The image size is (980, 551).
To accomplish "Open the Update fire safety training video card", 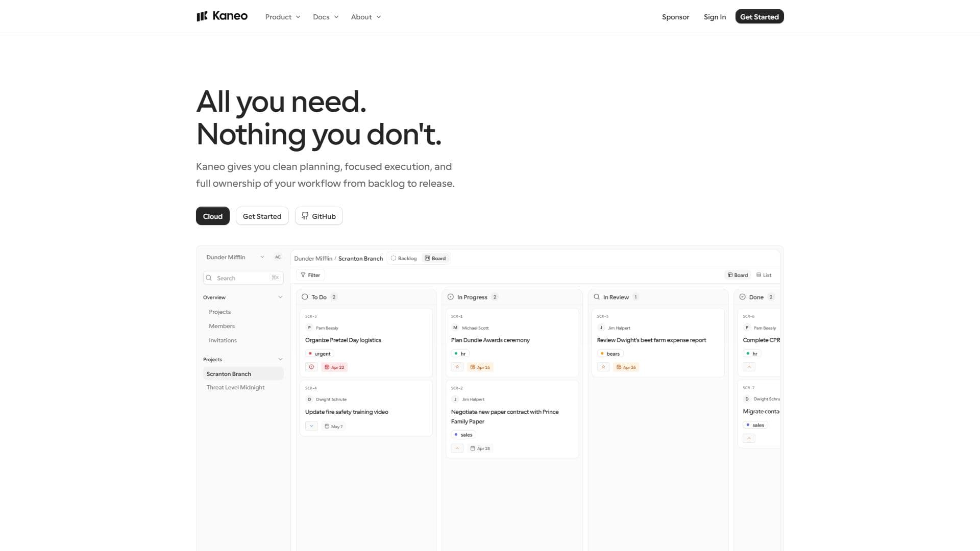I will [366, 408].
